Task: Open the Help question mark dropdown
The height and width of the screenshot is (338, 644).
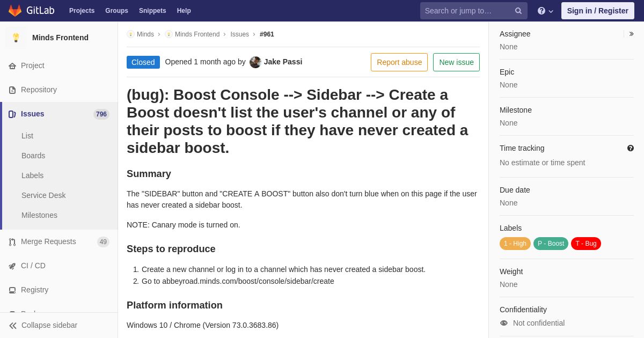Action: 545,11
